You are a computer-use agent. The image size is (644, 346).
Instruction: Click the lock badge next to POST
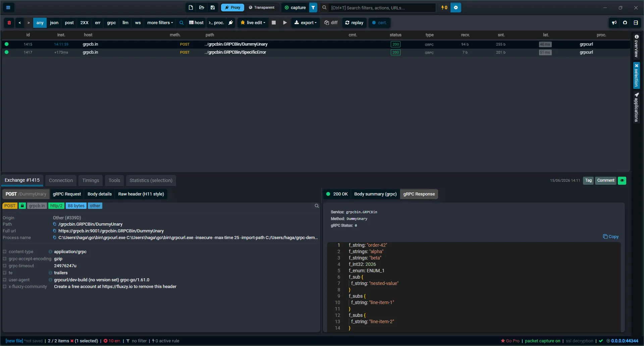(x=22, y=206)
